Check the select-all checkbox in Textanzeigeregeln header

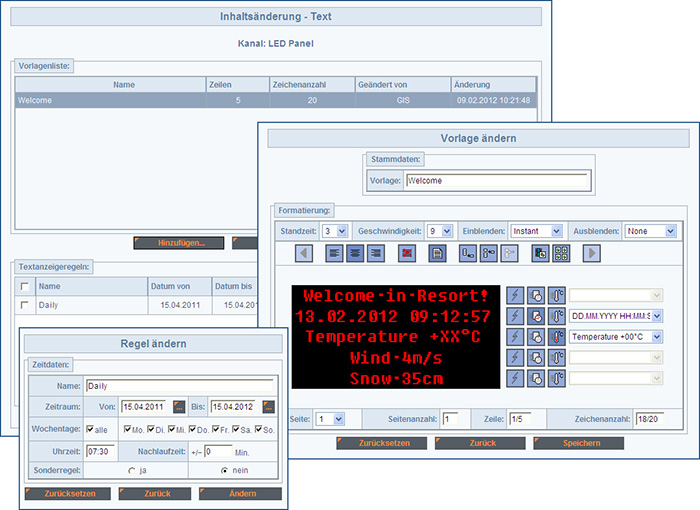25,286
